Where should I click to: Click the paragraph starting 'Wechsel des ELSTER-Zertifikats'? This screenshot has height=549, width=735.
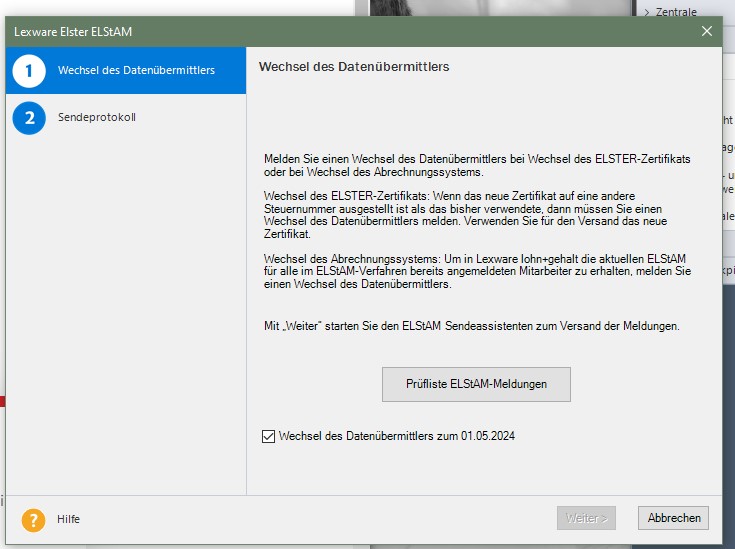pos(465,215)
